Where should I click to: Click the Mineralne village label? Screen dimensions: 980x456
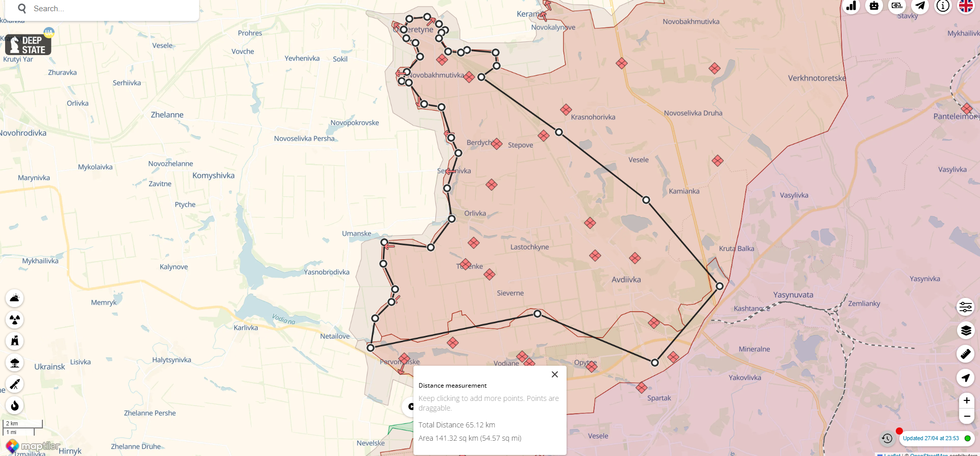754,349
